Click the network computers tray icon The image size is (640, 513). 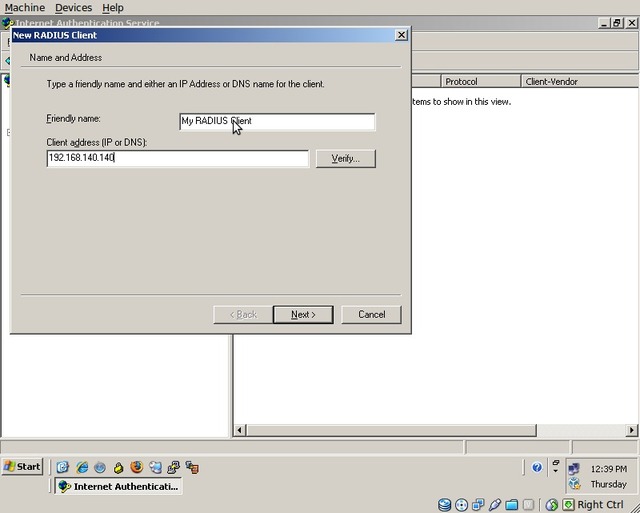(573, 468)
